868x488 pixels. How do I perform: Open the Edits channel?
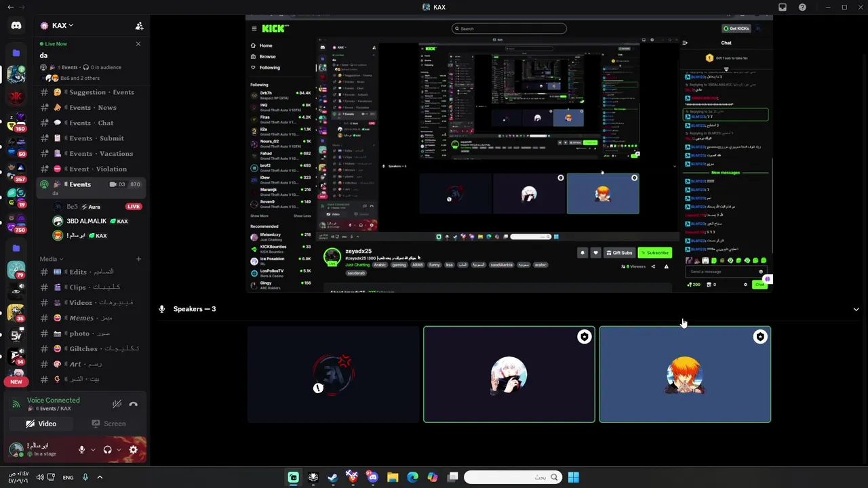click(90, 272)
